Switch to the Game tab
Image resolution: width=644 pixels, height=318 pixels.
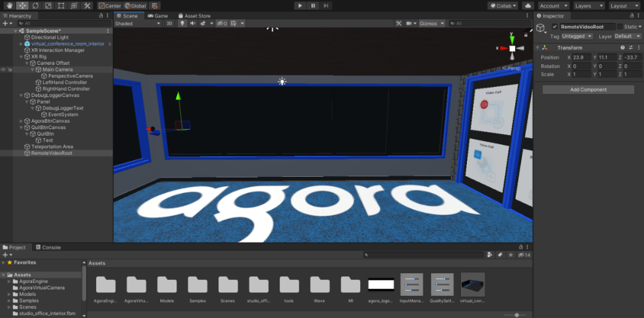(x=158, y=15)
